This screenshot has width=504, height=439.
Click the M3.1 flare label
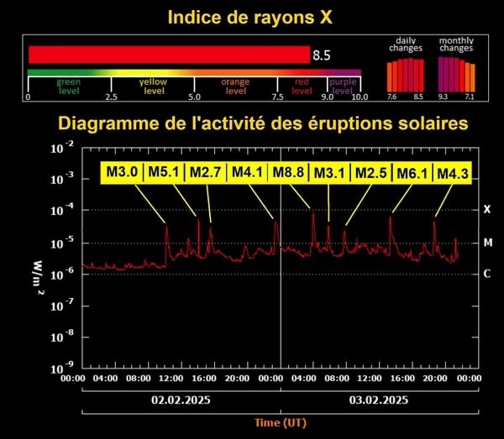tap(329, 173)
